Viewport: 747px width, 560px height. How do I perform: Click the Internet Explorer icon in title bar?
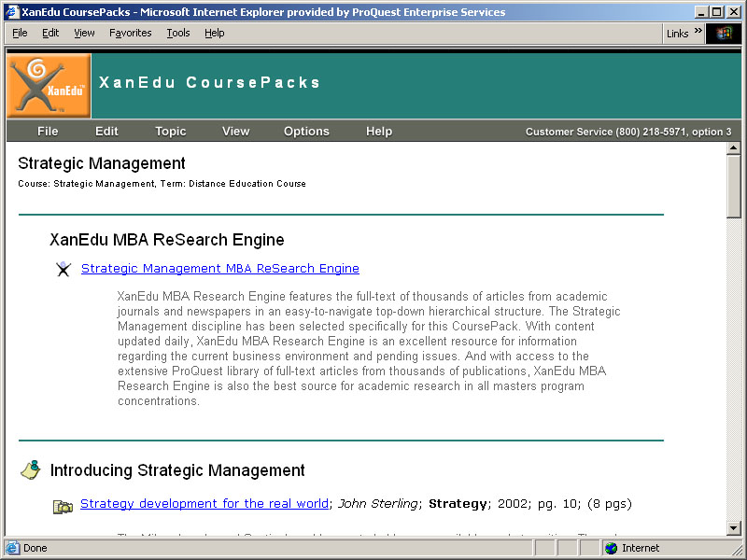(x=11, y=12)
